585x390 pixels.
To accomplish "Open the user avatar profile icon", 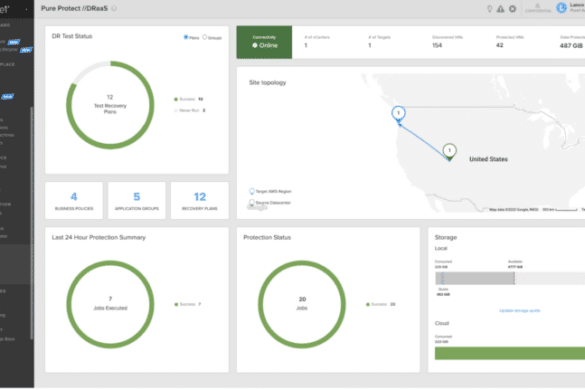I will coord(561,8).
